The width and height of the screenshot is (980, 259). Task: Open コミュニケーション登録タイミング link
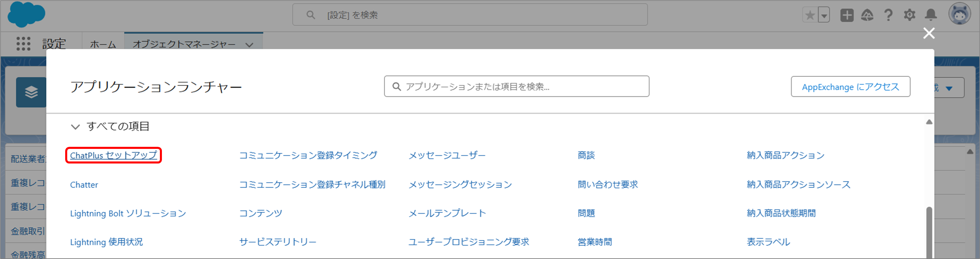[308, 155]
